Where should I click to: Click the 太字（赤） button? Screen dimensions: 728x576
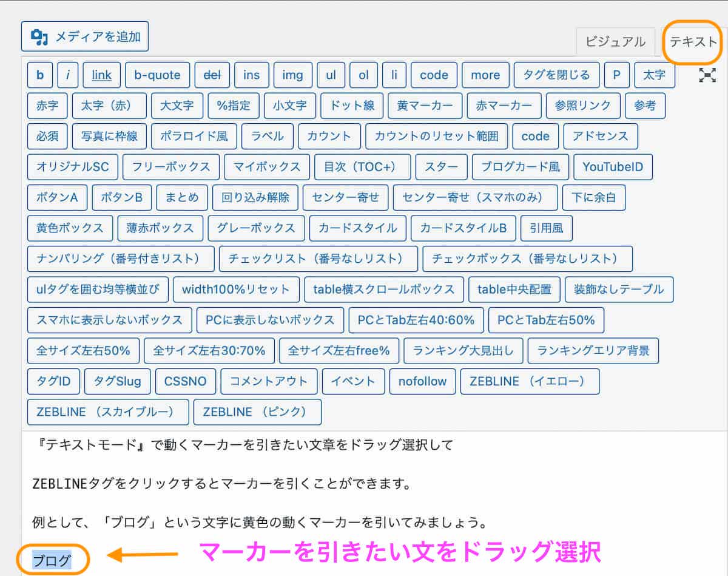tap(110, 106)
